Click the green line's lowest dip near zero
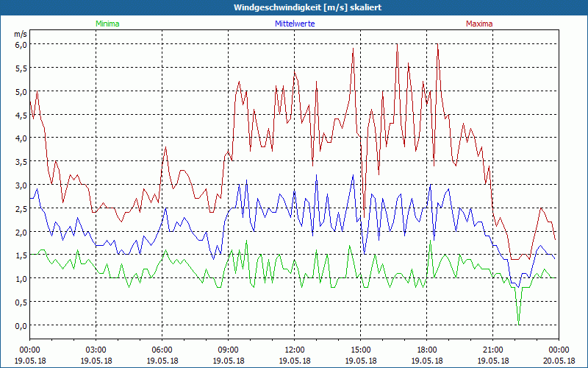This screenshot has height=368, width=588. (x=518, y=322)
